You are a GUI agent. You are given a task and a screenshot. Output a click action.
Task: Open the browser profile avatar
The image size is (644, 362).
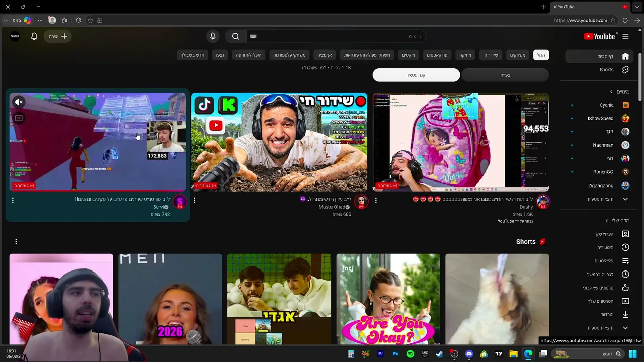pyautogui.click(x=52, y=20)
